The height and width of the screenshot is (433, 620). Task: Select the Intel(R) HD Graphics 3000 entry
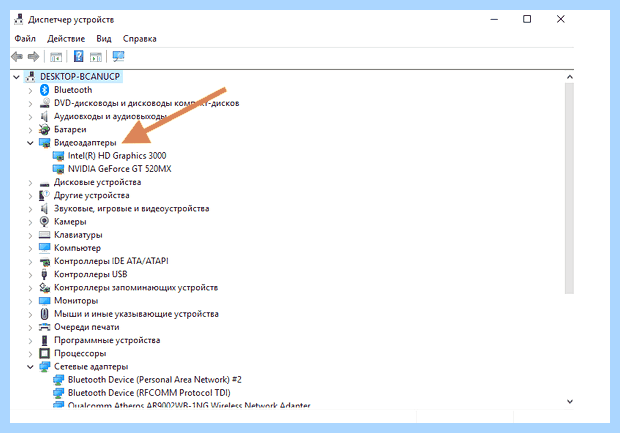click(117, 156)
